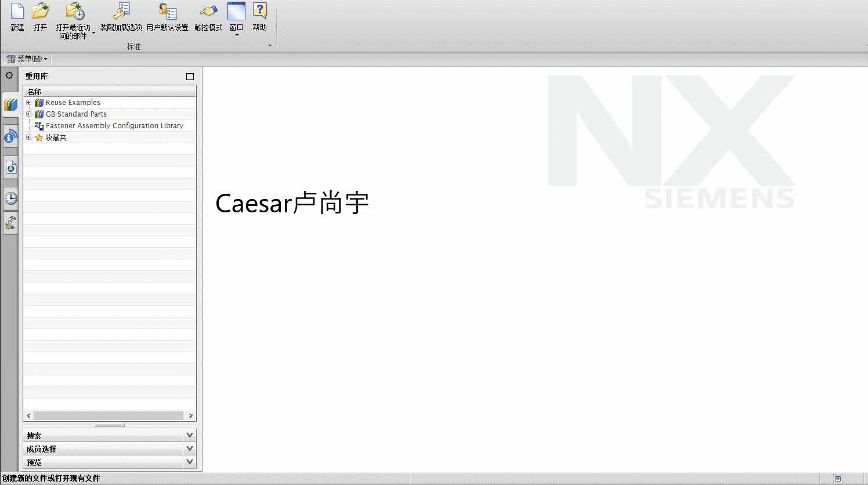The image size is (868, 485).
Task: Expand the 窗口 dropdown arrow
Action: 237,35
